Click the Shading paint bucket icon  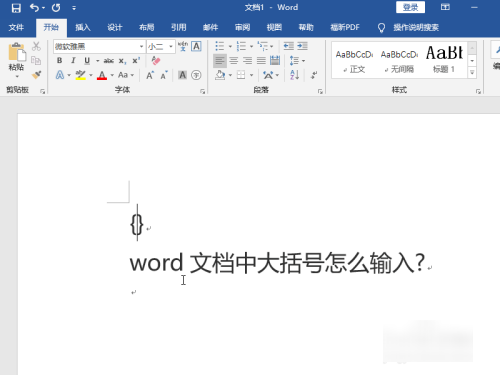220,75
